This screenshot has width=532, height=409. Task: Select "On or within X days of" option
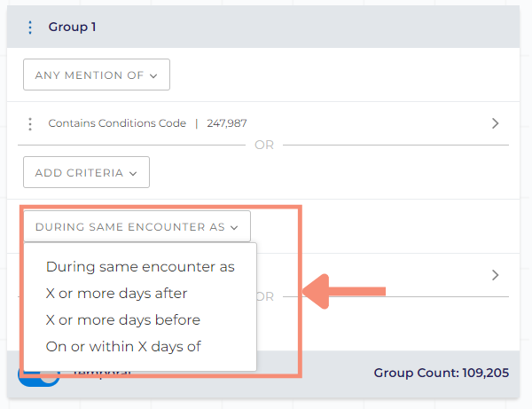point(123,347)
